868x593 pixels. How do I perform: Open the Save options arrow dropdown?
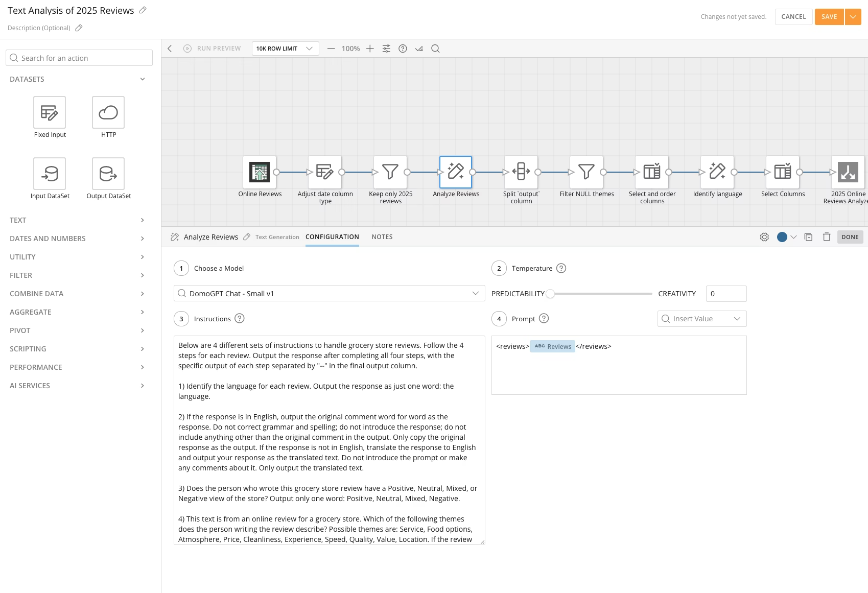[x=853, y=17]
